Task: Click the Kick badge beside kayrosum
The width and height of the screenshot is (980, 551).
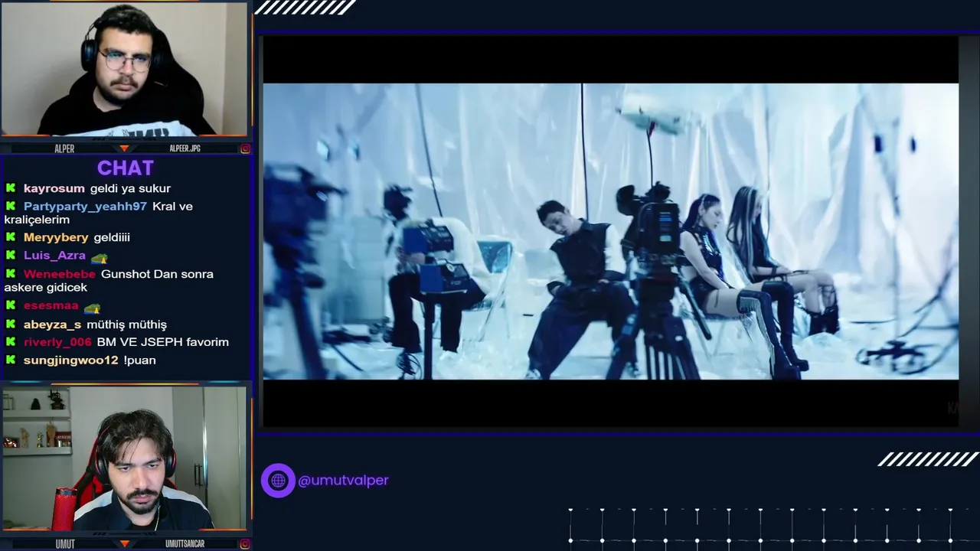Action: click(11, 188)
